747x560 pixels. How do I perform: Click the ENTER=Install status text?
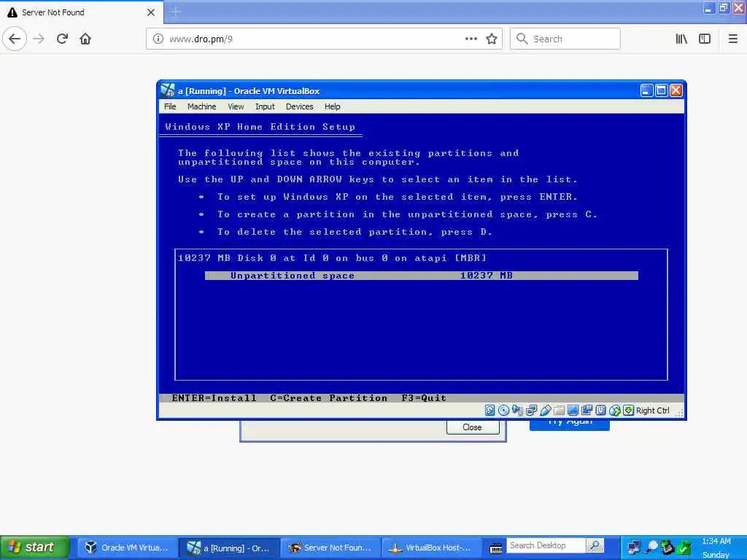click(214, 397)
